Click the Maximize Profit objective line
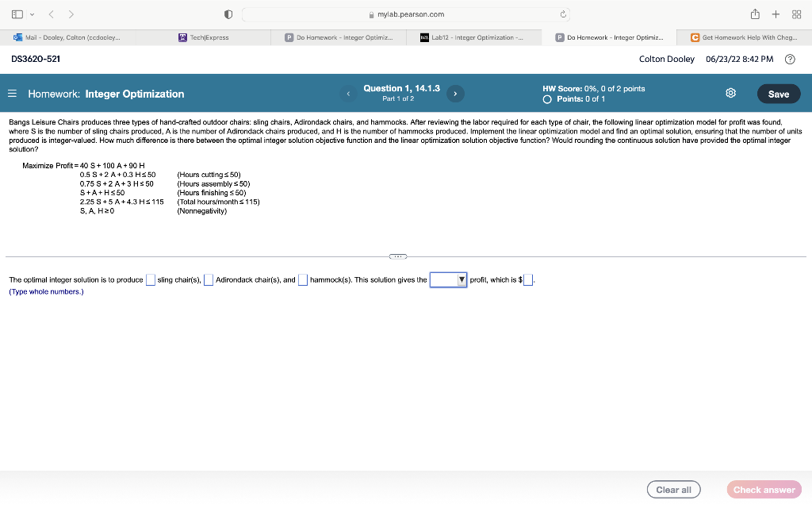 point(83,166)
